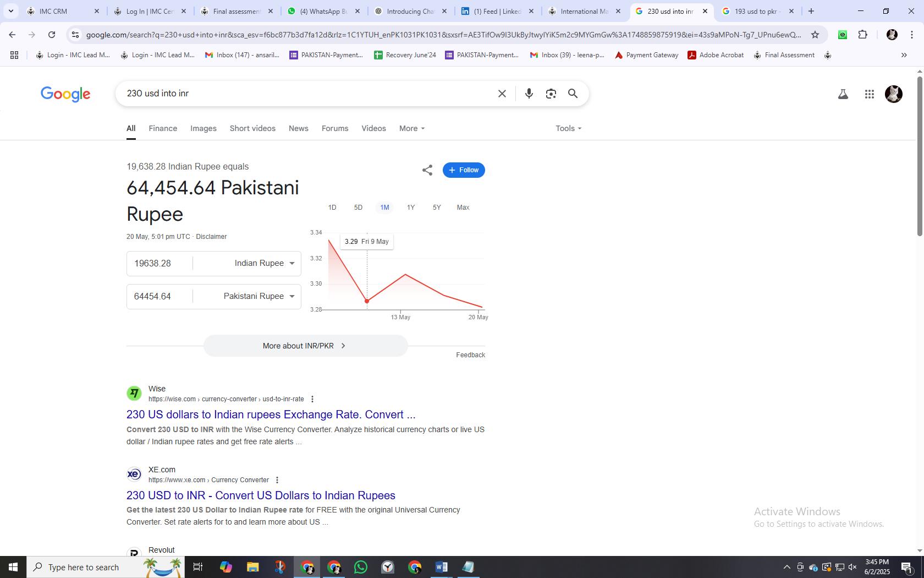Open Search Labs flask icon
924x578 pixels.
click(x=843, y=94)
